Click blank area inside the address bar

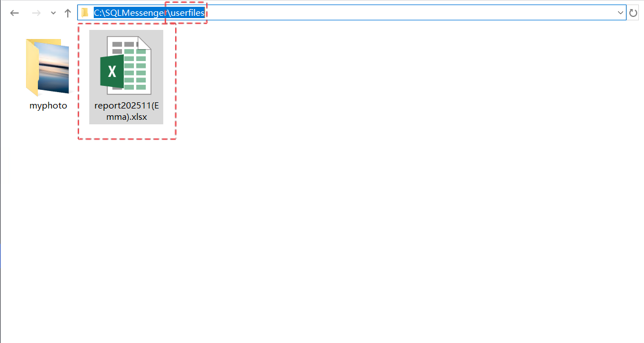(x=395, y=12)
